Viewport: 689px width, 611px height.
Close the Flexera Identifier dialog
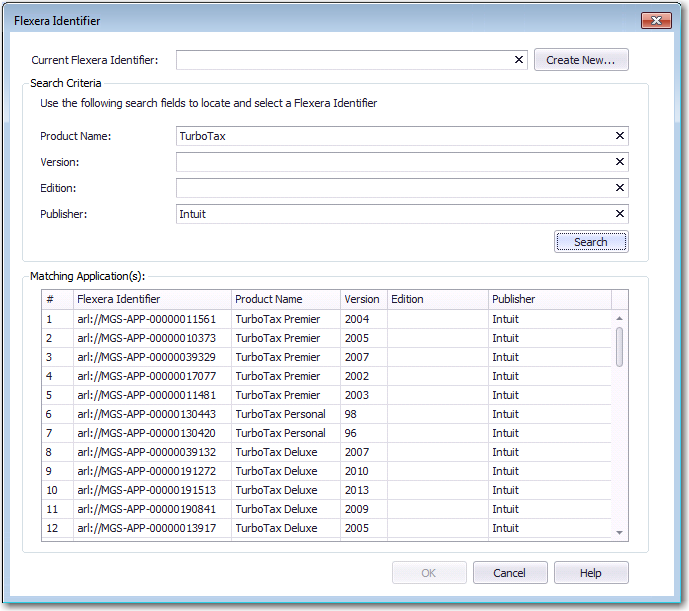[x=655, y=21]
